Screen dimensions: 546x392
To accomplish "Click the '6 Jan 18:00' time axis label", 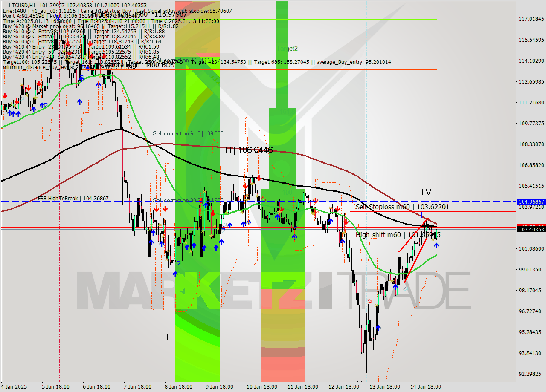I will click(x=96, y=387).
